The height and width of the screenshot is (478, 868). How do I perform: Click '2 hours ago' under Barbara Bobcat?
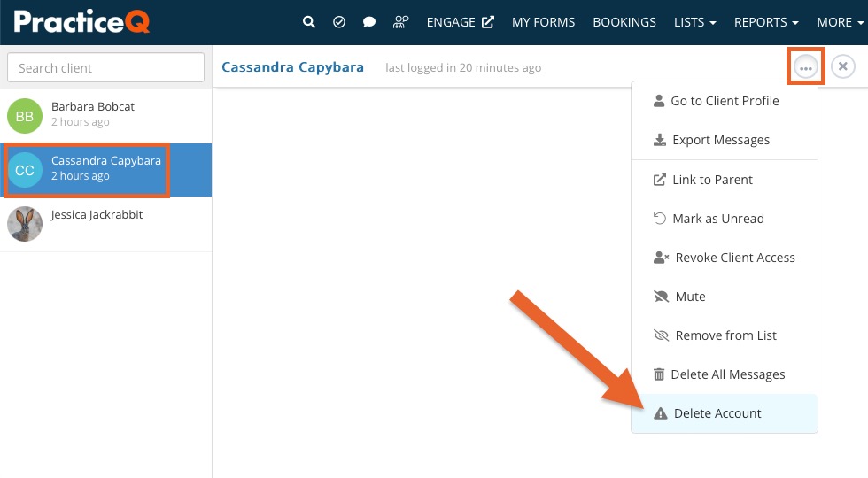pyautogui.click(x=81, y=122)
